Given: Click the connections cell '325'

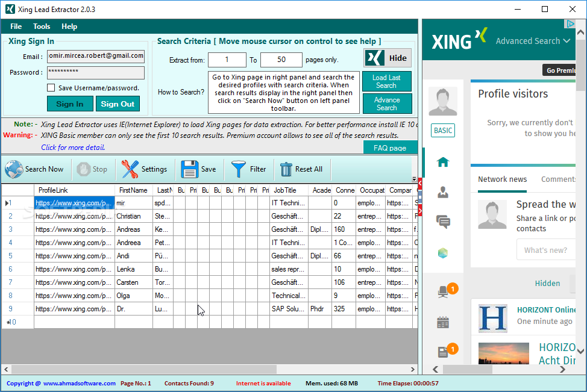Looking at the screenshot, I should (344, 309).
